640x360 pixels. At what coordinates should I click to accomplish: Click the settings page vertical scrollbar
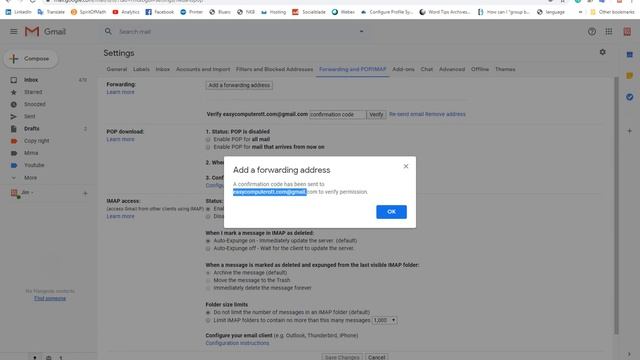[616, 206]
